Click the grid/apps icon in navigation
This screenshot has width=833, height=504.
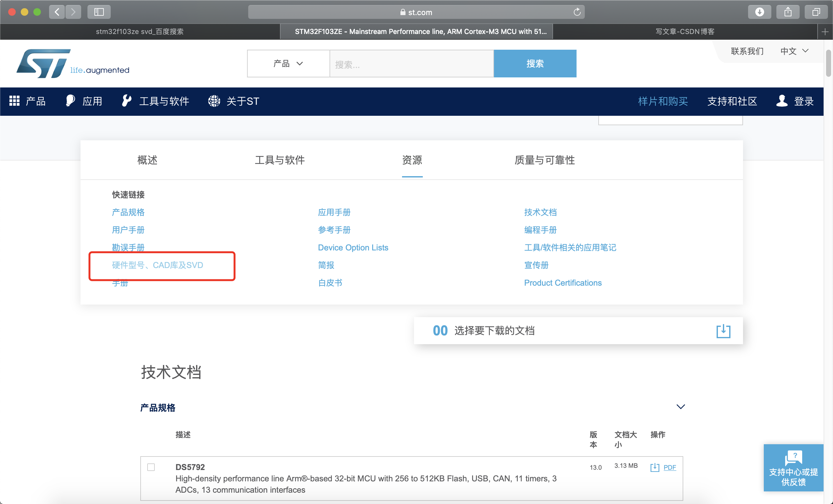[x=14, y=100]
